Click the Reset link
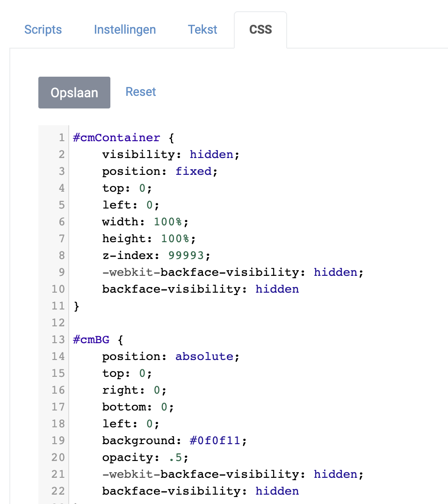This screenshot has width=448, height=504. 141,92
